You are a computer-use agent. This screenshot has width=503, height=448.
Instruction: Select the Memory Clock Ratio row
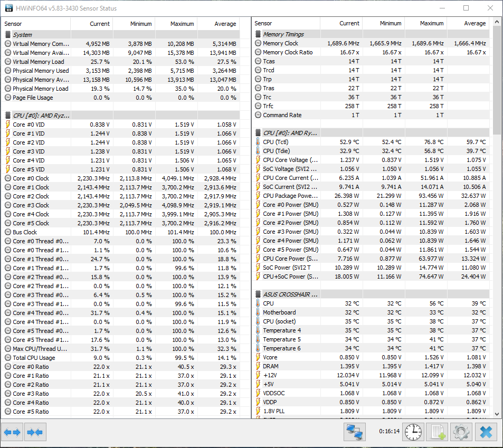372,52
